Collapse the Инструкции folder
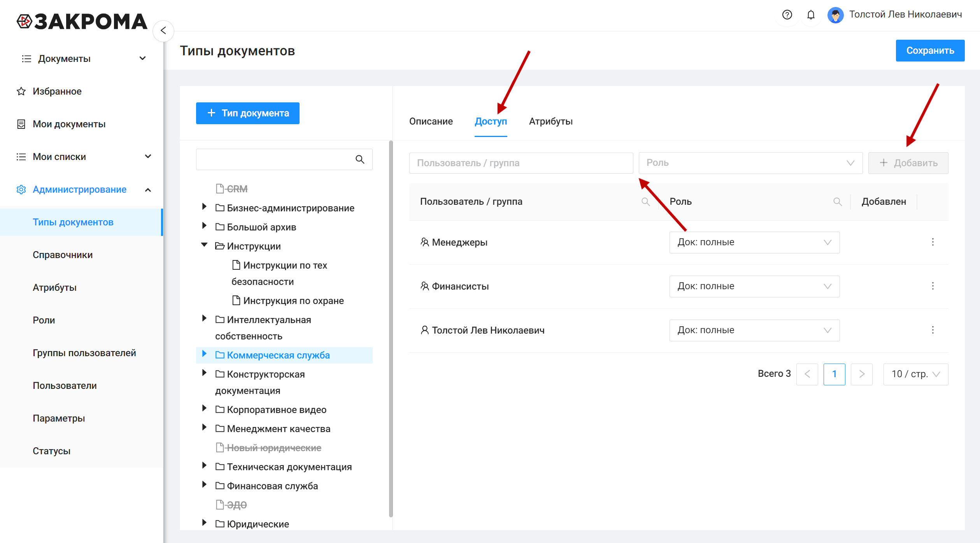The image size is (980, 543). (x=204, y=245)
